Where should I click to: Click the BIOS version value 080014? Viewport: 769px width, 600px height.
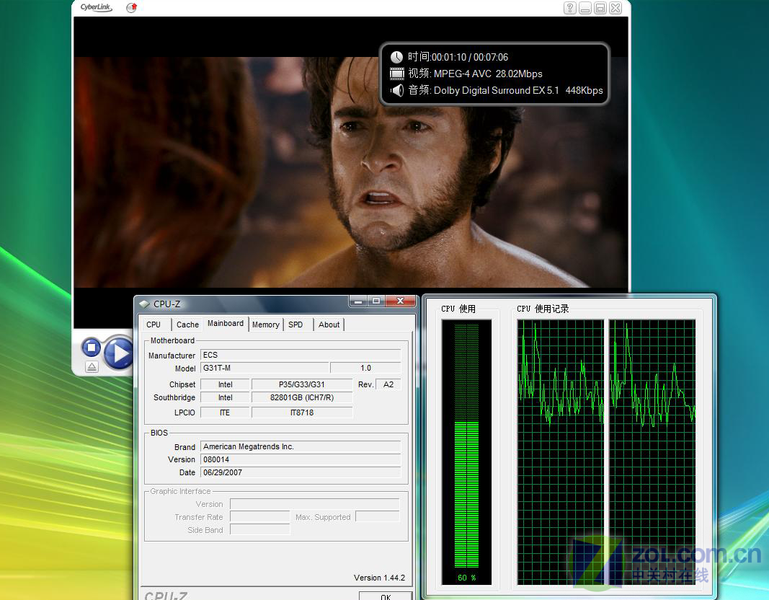[x=301, y=460]
